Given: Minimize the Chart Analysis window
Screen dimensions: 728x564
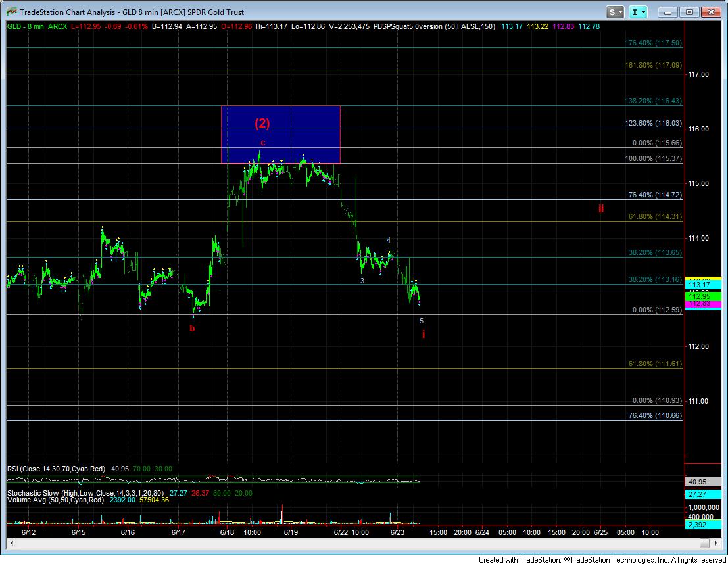Looking at the screenshot, I should [668, 12].
